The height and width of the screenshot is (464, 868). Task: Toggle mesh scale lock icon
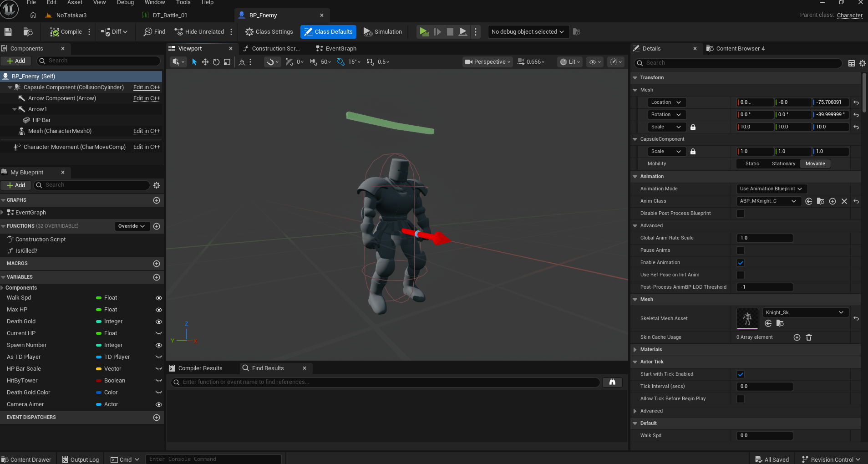click(x=693, y=127)
